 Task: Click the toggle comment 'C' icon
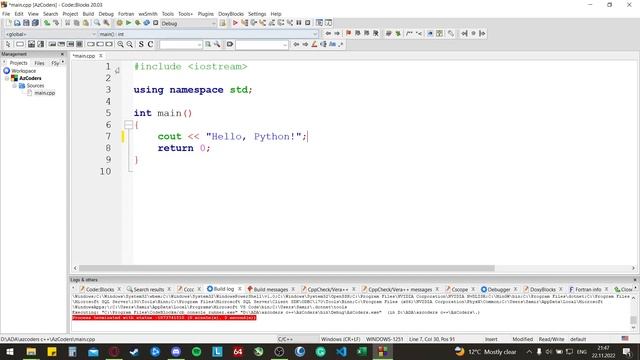point(150,44)
